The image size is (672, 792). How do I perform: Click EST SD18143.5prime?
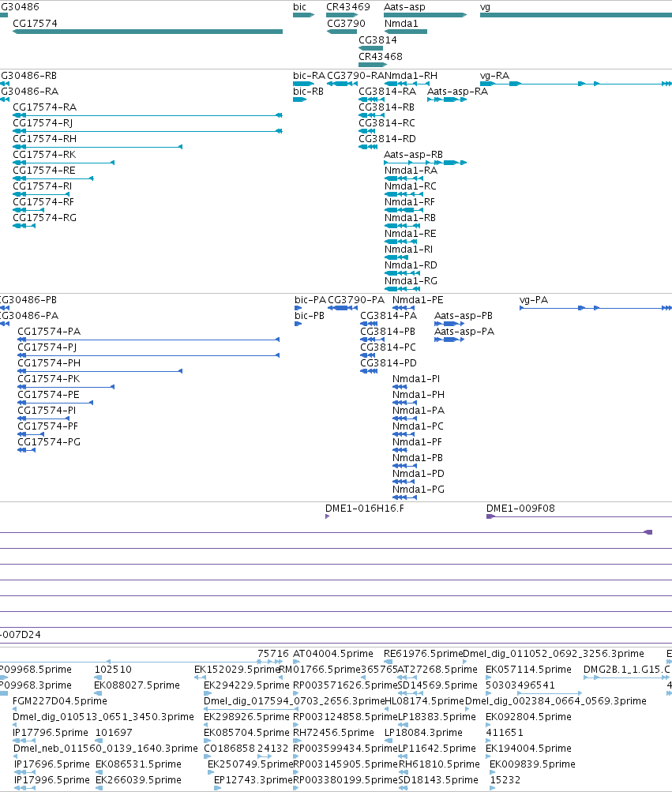coord(438,780)
